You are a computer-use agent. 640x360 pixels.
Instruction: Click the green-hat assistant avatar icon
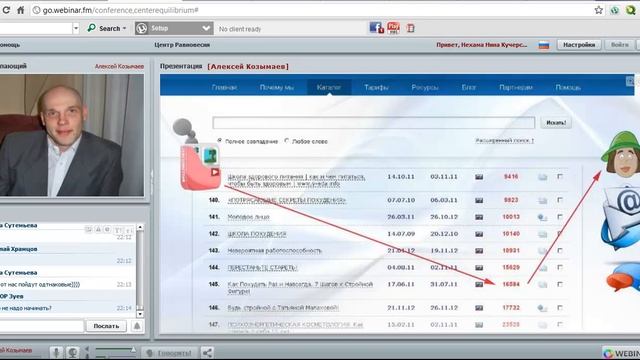point(622,154)
